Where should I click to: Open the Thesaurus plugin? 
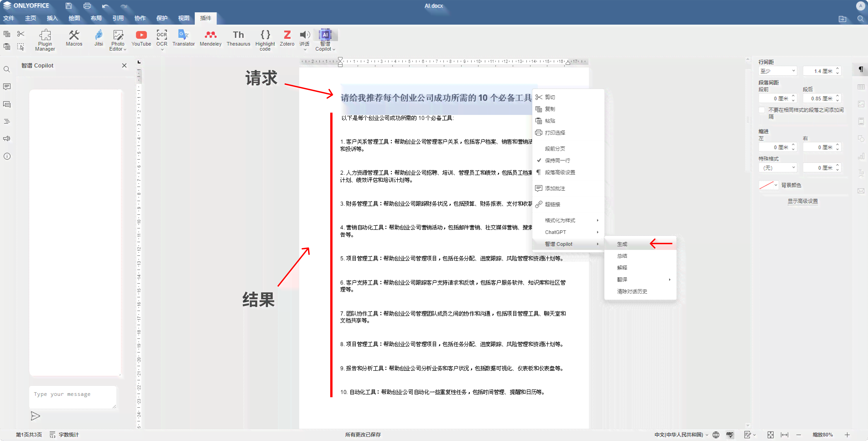point(238,38)
